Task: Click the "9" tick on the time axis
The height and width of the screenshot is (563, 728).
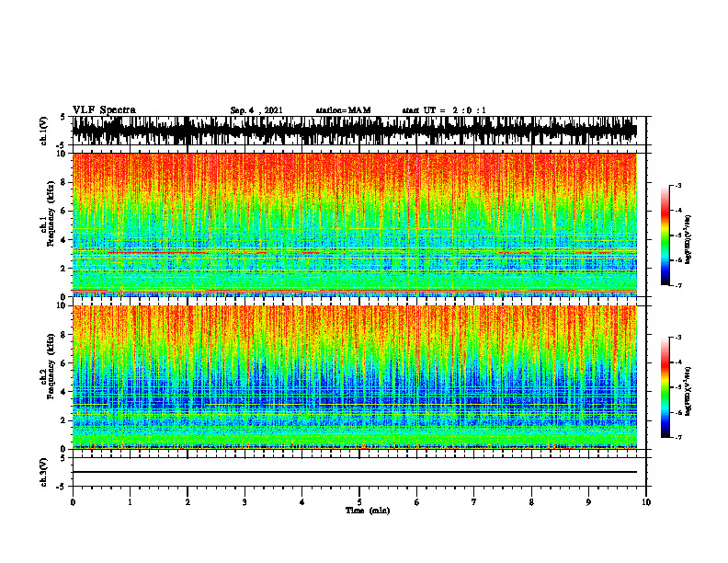Action: point(588,502)
